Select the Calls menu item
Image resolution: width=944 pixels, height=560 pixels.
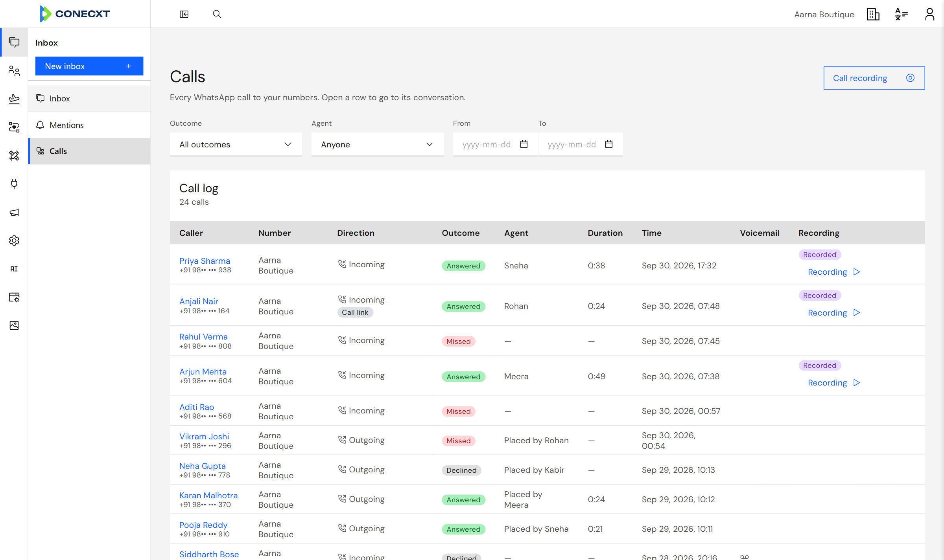[90, 151]
